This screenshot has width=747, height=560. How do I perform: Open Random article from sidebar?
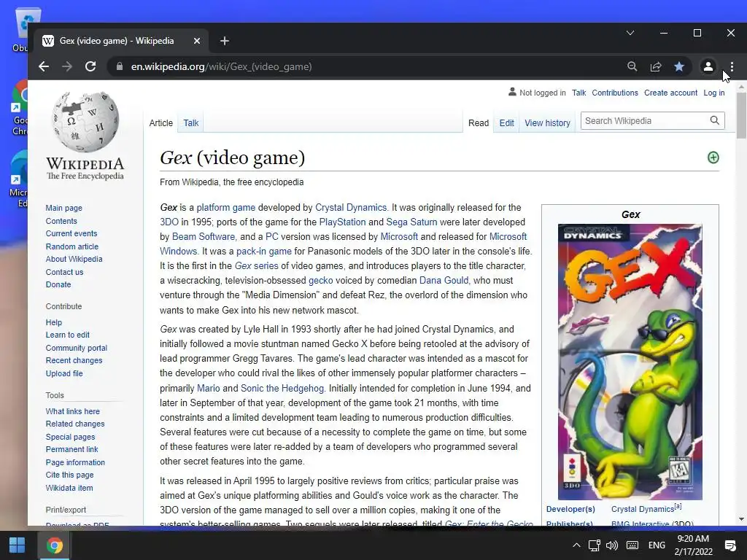point(72,246)
